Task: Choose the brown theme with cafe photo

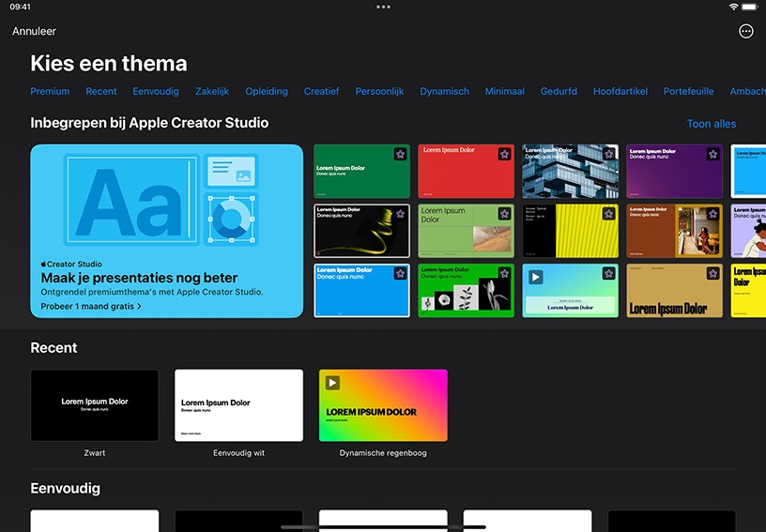Action: 674,231
